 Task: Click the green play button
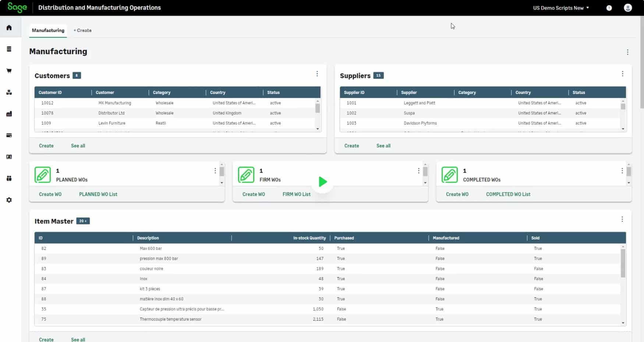tap(323, 182)
